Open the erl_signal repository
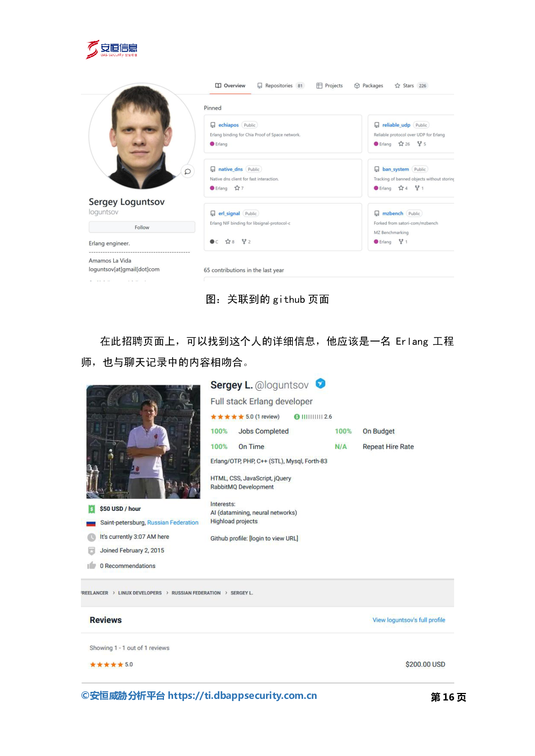Image resolution: width=535 pixels, height=756 pixels. [x=229, y=213]
